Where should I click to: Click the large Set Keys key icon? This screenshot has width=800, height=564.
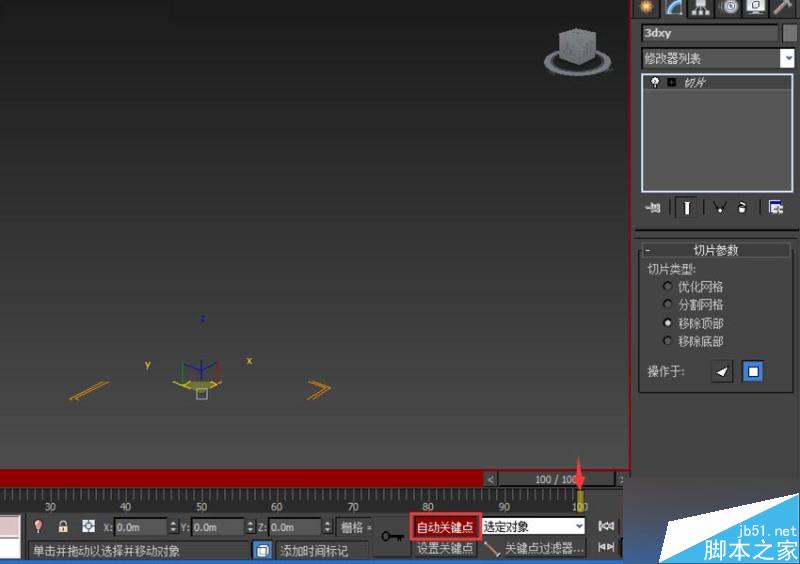click(392, 536)
